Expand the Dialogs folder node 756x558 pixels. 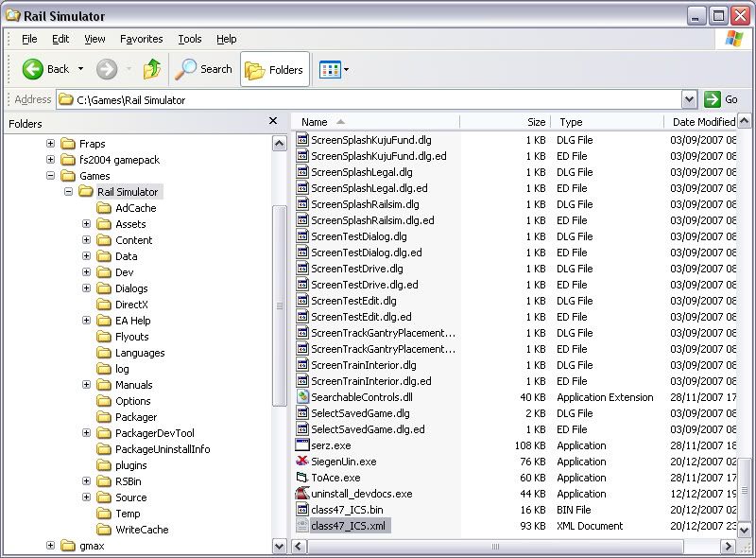click(86, 288)
